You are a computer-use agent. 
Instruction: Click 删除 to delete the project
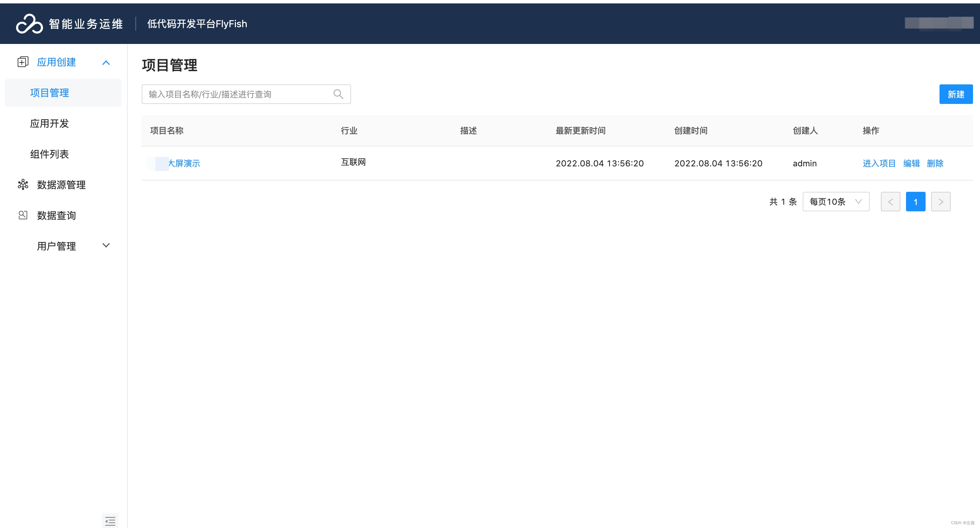[x=935, y=163]
